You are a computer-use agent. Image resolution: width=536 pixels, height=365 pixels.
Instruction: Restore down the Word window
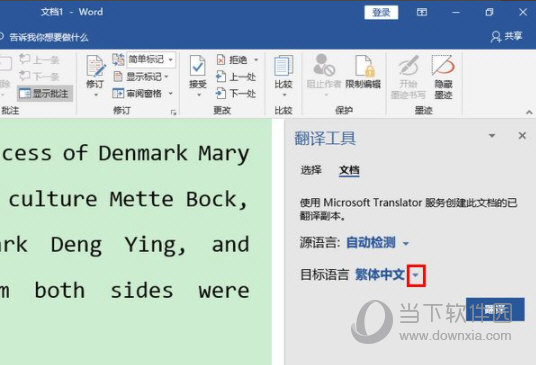(x=489, y=12)
